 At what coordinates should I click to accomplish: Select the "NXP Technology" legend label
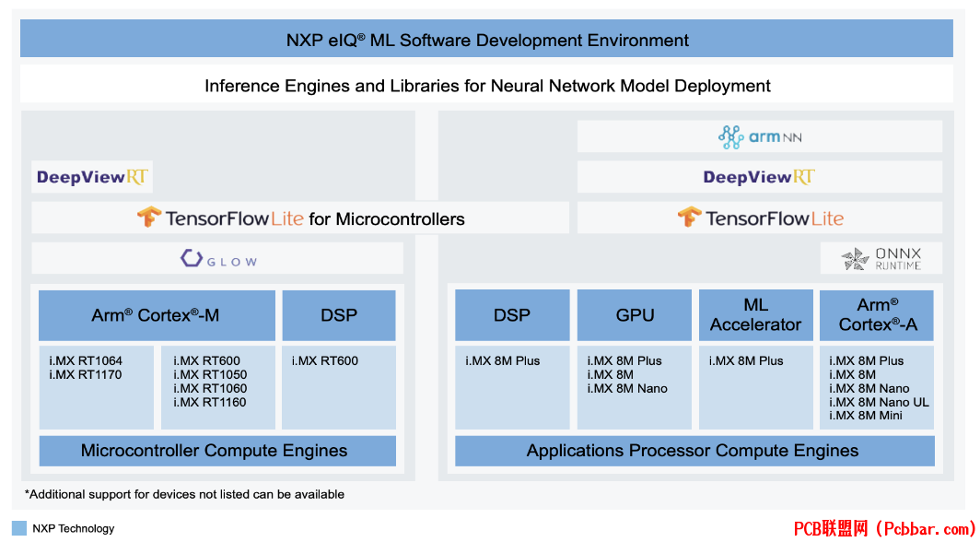tap(74, 528)
